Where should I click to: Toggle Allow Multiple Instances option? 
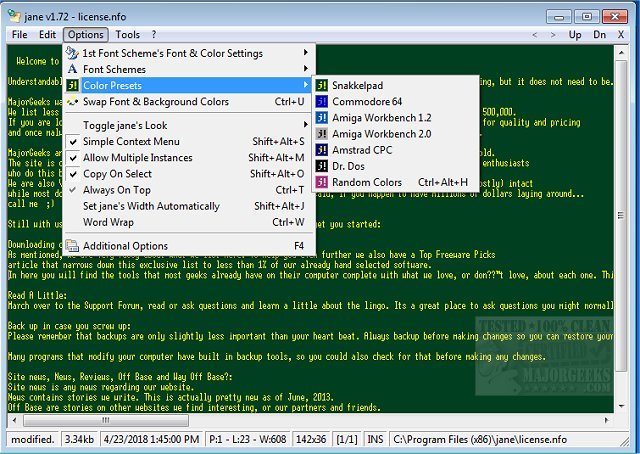click(189, 158)
